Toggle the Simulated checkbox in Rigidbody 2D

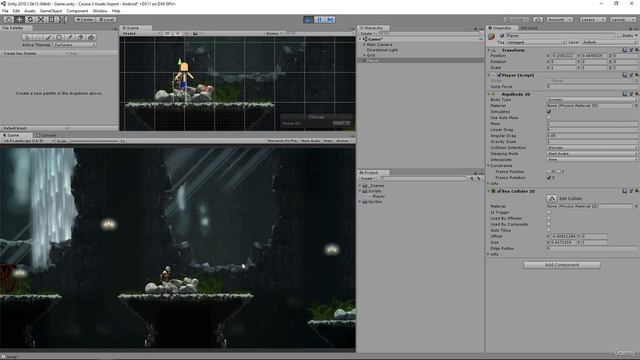pyautogui.click(x=549, y=111)
